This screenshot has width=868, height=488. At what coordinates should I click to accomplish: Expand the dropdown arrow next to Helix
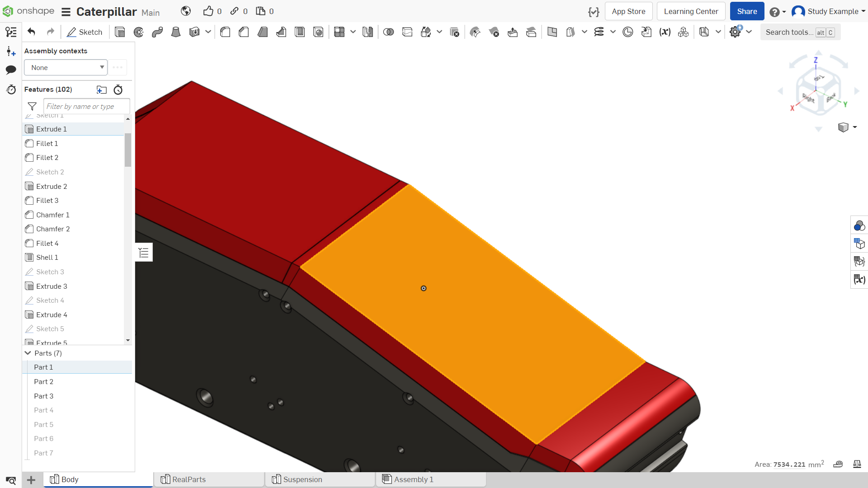pos(613,32)
